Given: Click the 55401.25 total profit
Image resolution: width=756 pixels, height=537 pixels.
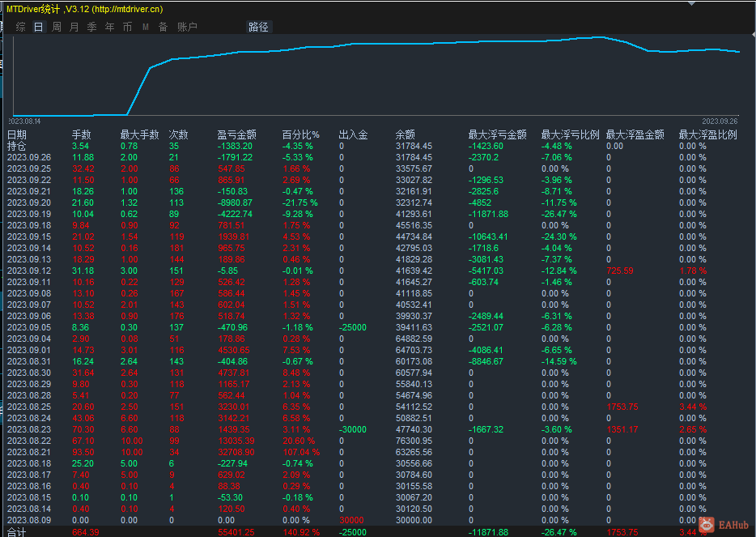Looking at the screenshot, I should coord(236,532).
